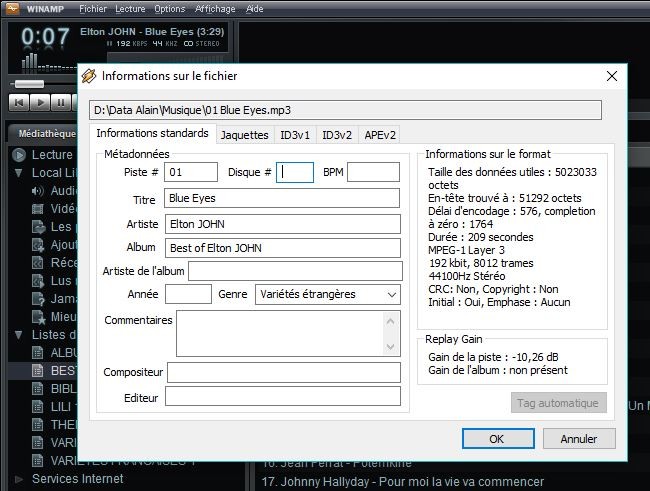Click the Winamp seek bar slider
650x491 pixels.
pyautogui.click(x=29, y=84)
